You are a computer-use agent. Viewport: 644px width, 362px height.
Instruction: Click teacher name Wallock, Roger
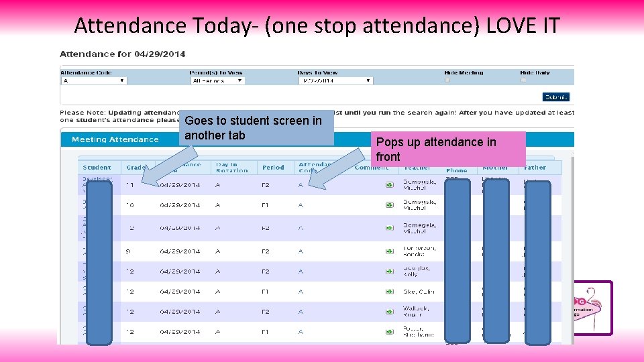click(x=416, y=312)
